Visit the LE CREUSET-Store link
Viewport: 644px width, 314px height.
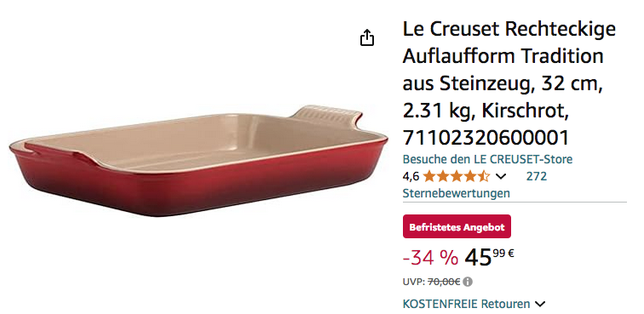pos(487,159)
